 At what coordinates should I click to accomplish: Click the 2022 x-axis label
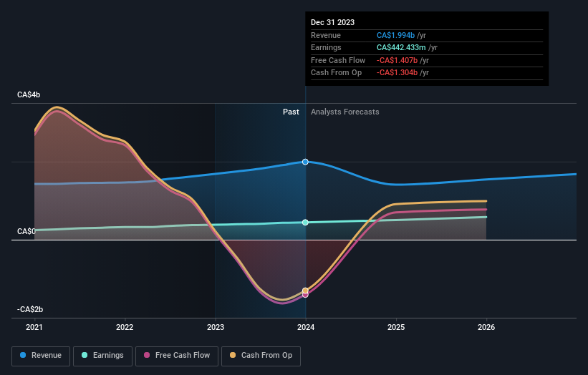point(125,327)
